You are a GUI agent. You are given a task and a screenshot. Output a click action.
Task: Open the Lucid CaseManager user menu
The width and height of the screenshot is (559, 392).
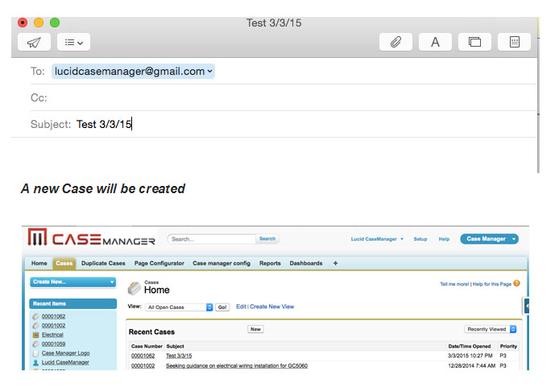point(377,239)
